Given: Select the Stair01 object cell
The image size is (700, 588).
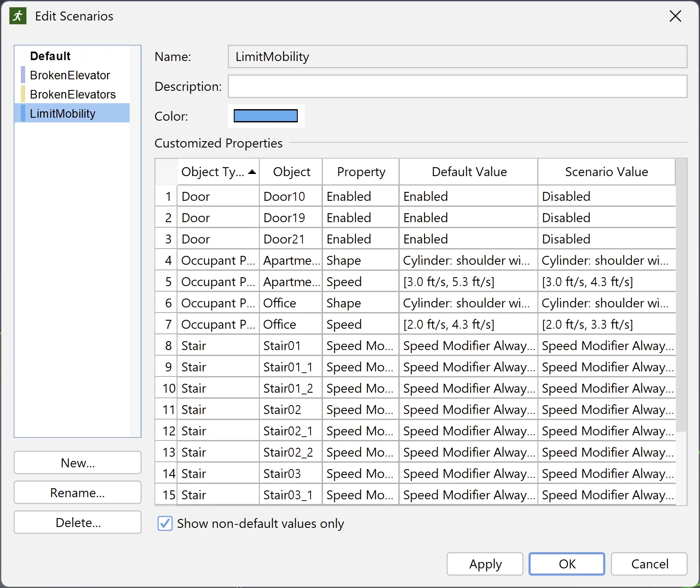Looking at the screenshot, I should tap(291, 345).
